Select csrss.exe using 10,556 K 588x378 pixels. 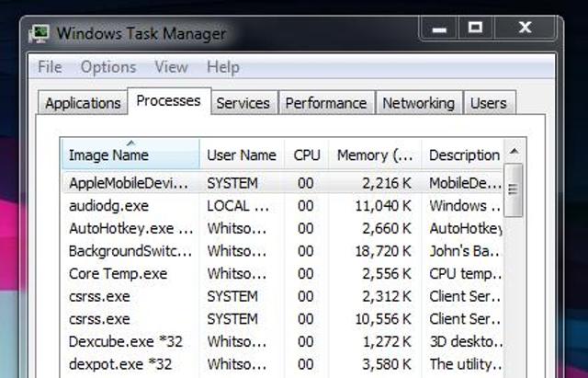coord(284,319)
